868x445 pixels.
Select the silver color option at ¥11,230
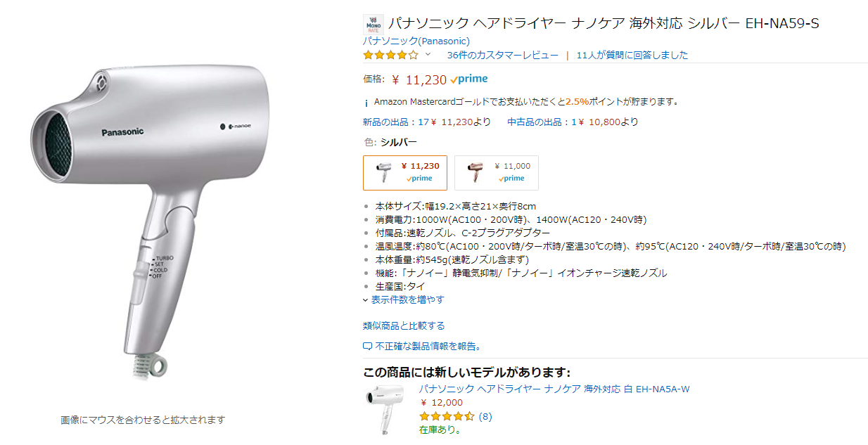click(x=404, y=172)
